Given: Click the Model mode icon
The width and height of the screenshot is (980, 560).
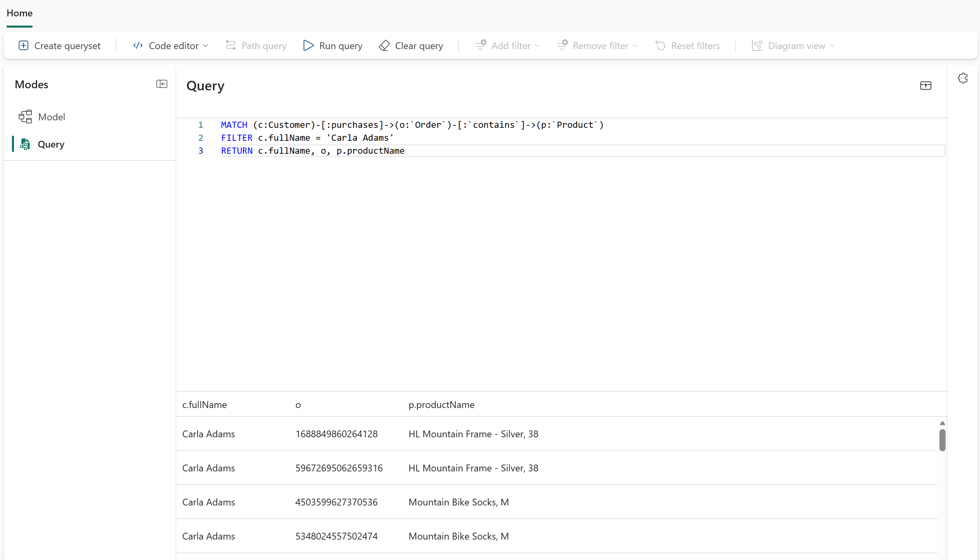Looking at the screenshot, I should [x=25, y=117].
